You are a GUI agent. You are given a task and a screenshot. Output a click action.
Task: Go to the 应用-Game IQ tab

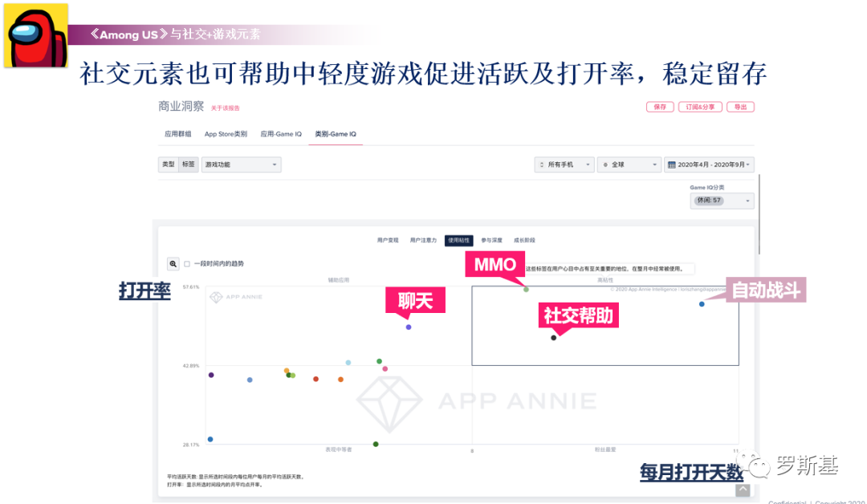(281, 134)
